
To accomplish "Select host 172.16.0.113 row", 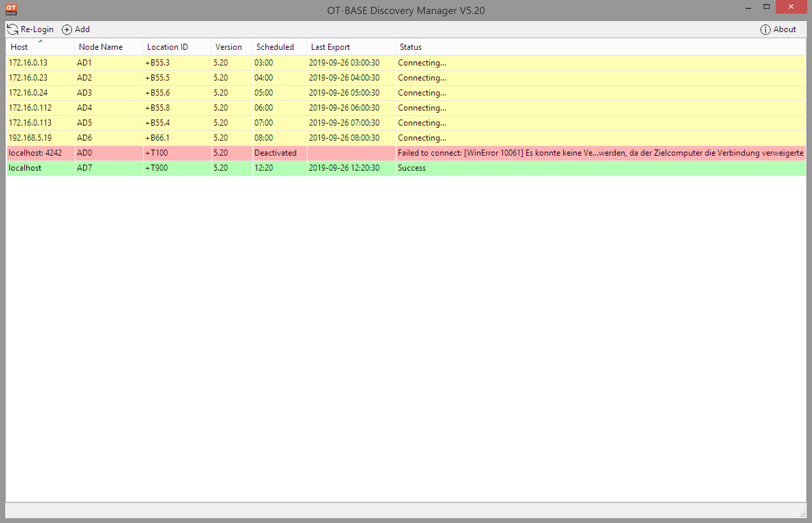I will point(406,123).
